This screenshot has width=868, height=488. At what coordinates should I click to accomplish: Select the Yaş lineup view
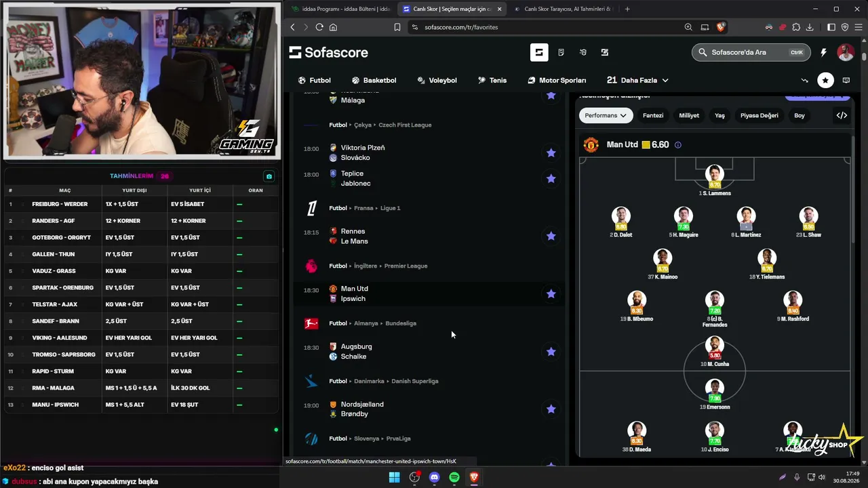719,115
